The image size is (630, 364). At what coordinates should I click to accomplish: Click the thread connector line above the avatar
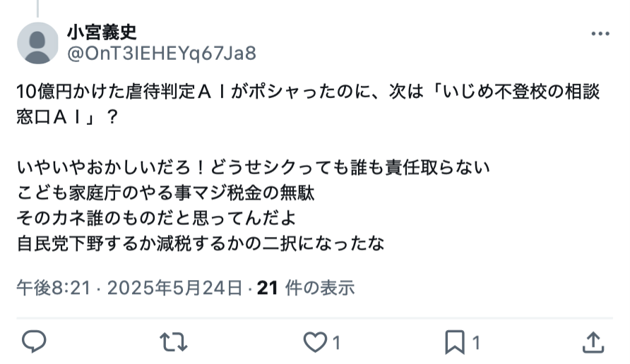tap(37, 8)
